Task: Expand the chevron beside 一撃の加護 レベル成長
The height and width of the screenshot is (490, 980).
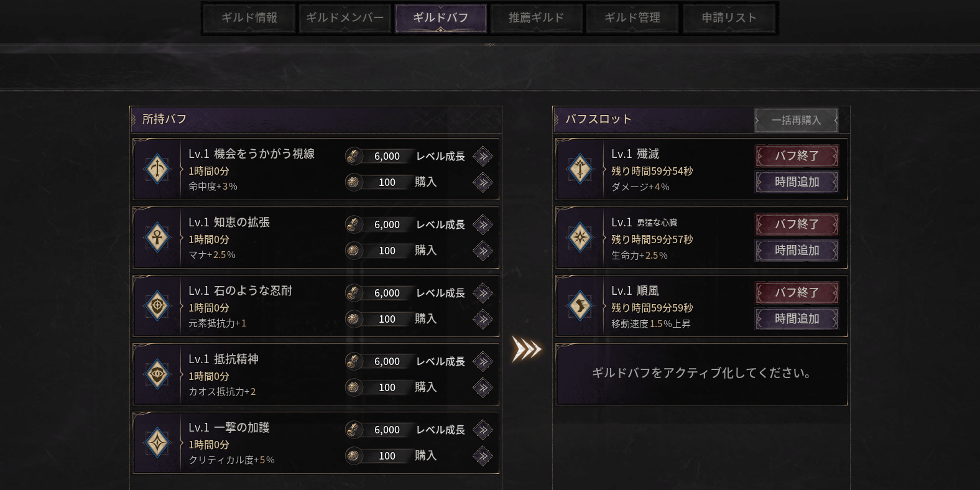Action: [483, 430]
